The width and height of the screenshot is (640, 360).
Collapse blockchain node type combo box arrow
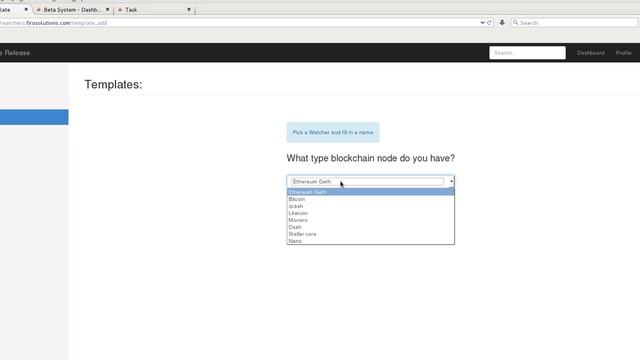pyautogui.click(x=451, y=182)
